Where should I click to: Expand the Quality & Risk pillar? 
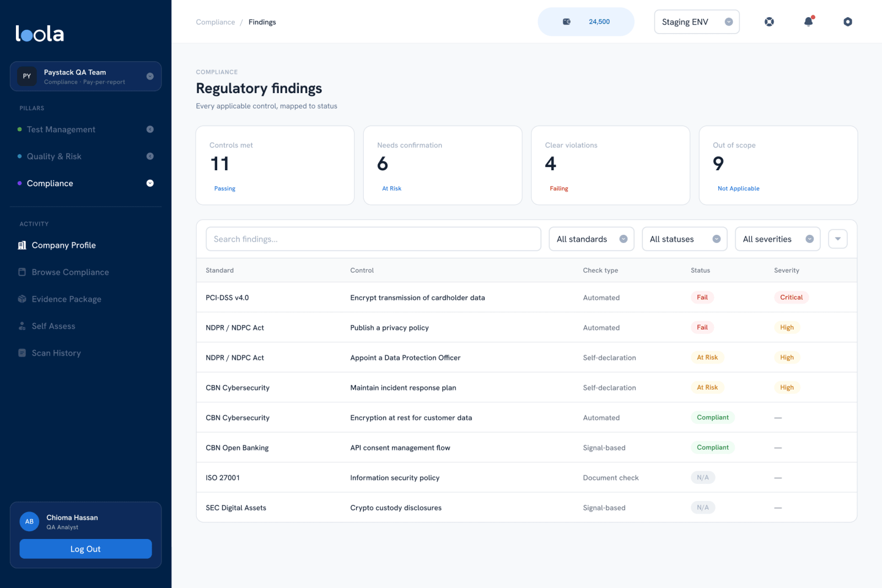tap(150, 157)
